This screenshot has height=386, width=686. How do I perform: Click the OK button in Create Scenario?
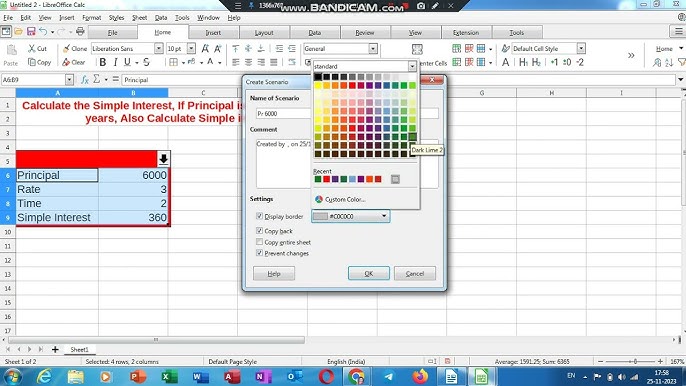tap(368, 274)
